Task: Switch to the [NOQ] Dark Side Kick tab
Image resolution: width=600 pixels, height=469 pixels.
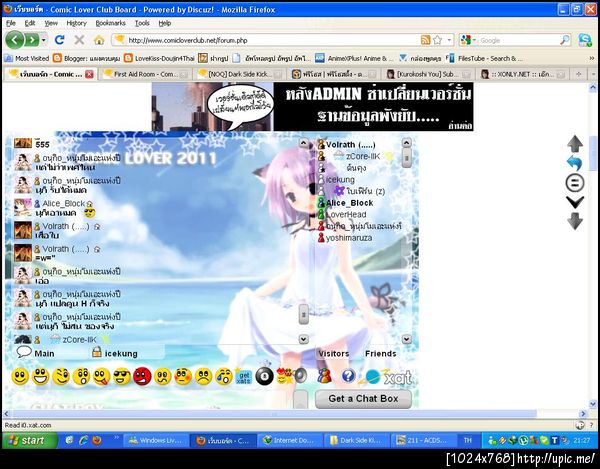Action: (x=240, y=74)
